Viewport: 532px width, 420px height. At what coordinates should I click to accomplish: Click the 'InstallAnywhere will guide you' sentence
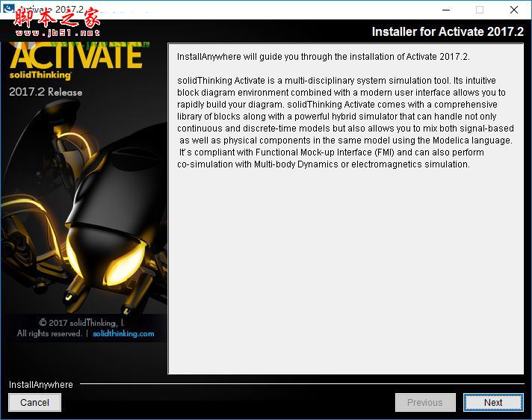324,57
